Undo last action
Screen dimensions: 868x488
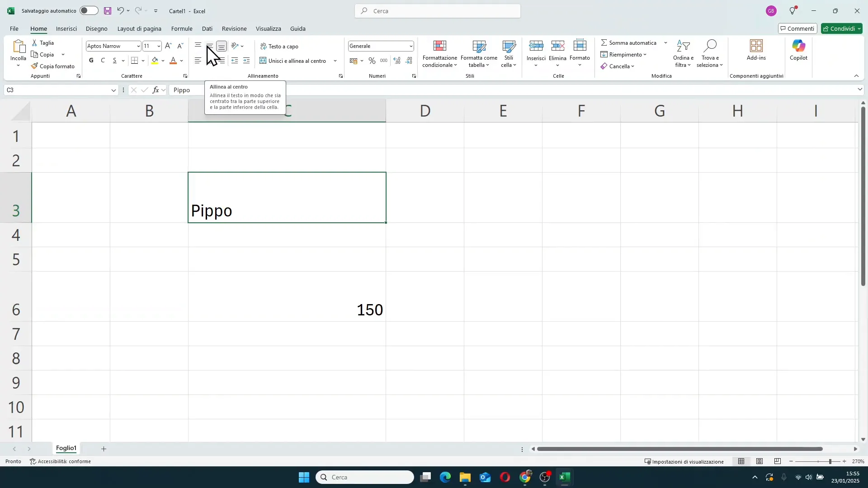click(x=120, y=11)
